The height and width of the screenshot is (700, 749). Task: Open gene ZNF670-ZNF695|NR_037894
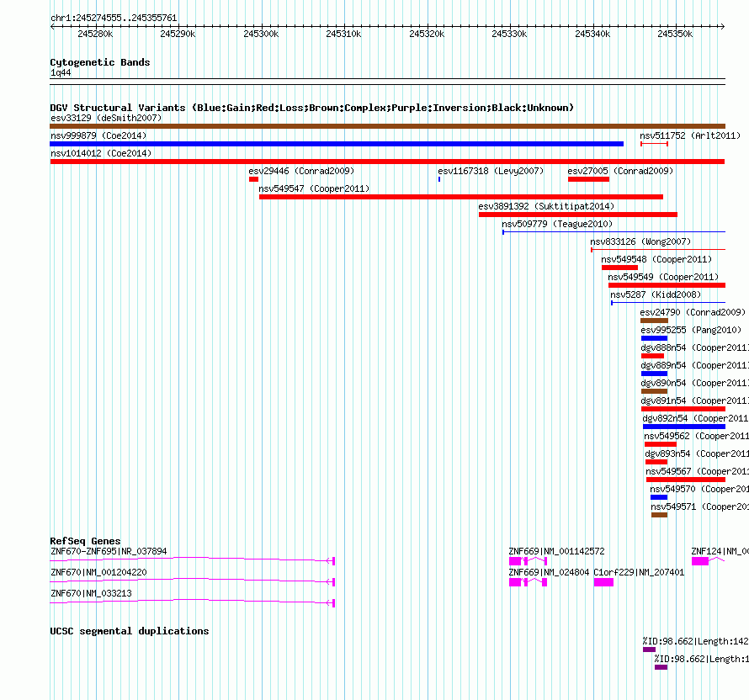pos(109,551)
